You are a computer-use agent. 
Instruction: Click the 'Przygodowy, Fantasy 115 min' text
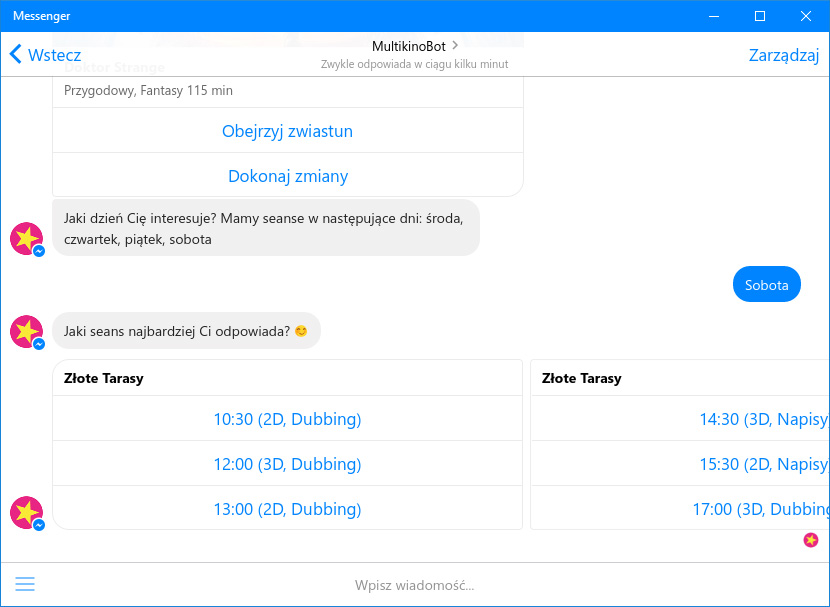point(148,90)
